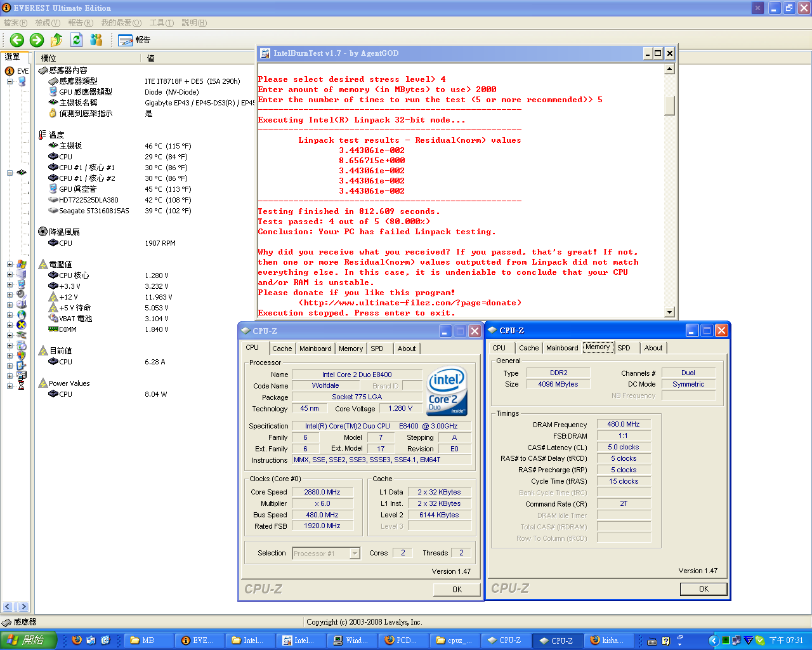Click the warning icon beside 目前值
The height and width of the screenshot is (650, 812).
[43, 350]
